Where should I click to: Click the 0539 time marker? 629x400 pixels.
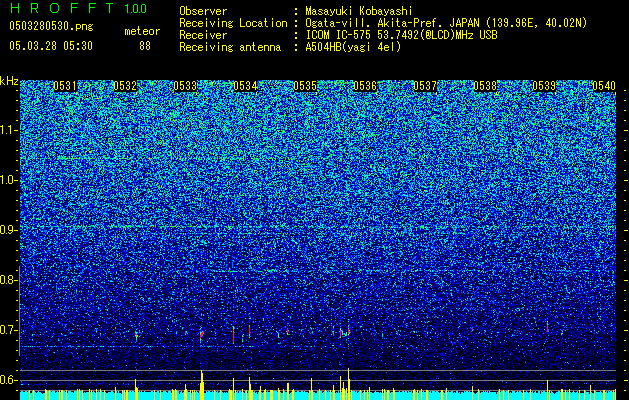[x=544, y=86]
